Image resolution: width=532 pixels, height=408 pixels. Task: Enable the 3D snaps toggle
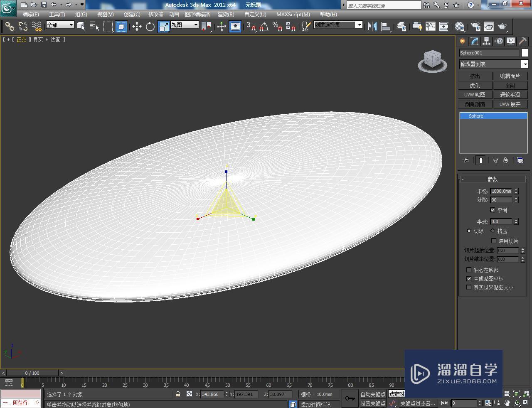(249, 26)
